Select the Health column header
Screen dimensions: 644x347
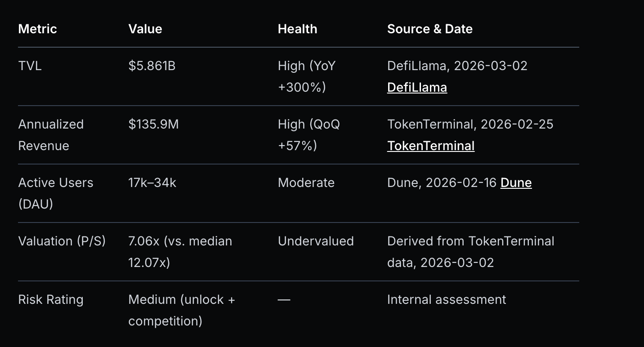pyautogui.click(x=297, y=29)
